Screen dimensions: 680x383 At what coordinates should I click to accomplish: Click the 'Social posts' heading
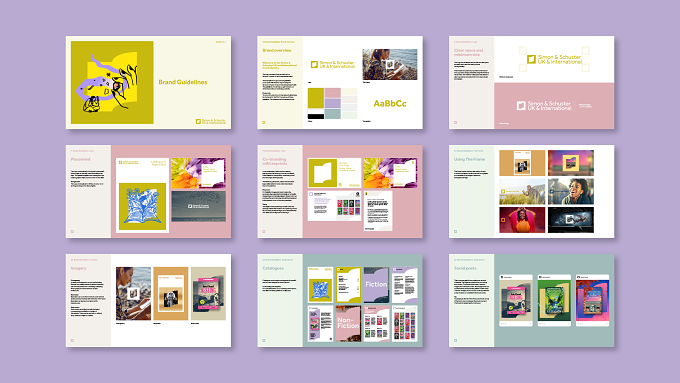pyautogui.click(x=465, y=268)
